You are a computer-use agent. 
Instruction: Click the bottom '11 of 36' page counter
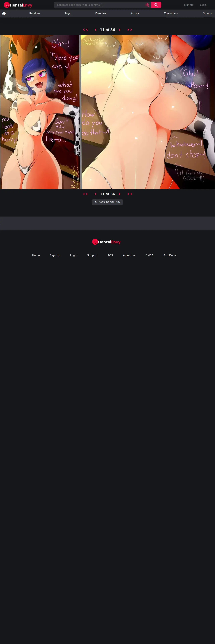pos(107,194)
